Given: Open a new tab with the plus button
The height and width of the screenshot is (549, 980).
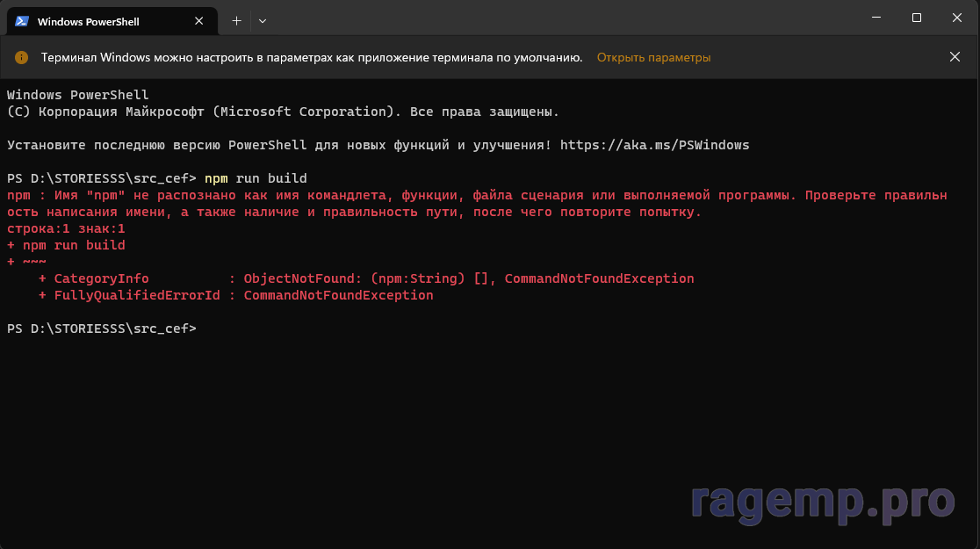Looking at the screenshot, I should [x=236, y=20].
